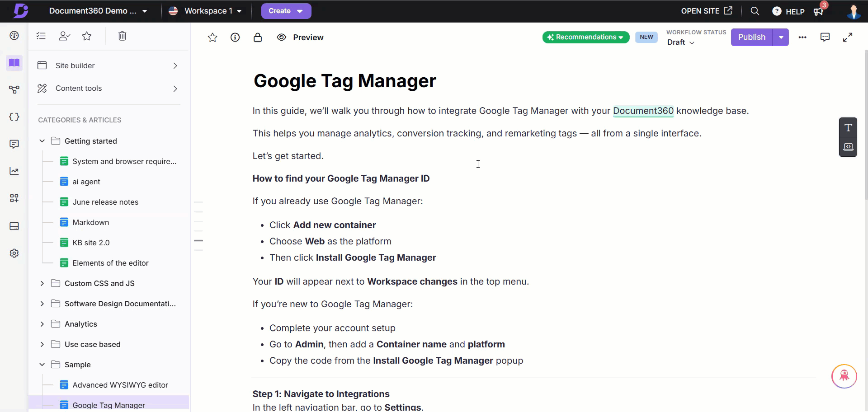Open the Recommendations dropdown
The height and width of the screenshot is (412, 868).
pyautogui.click(x=586, y=37)
